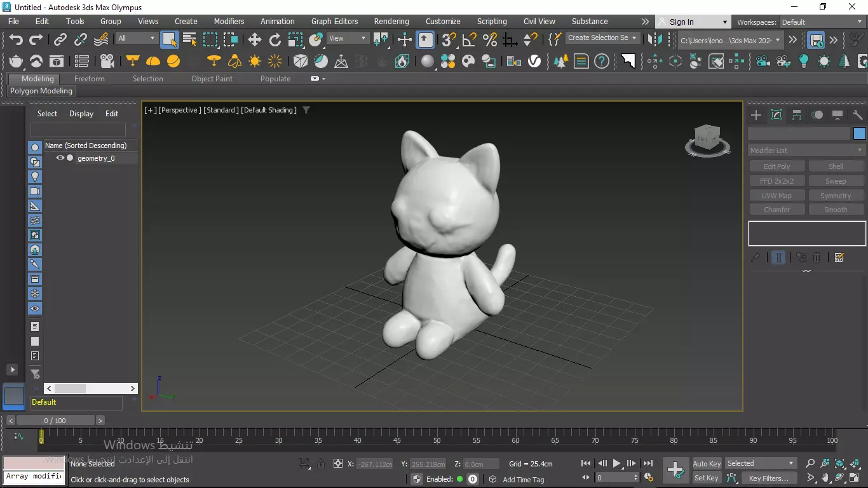868x488 pixels.
Task: Open the Create tab plus icon
Action: [x=756, y=115]
